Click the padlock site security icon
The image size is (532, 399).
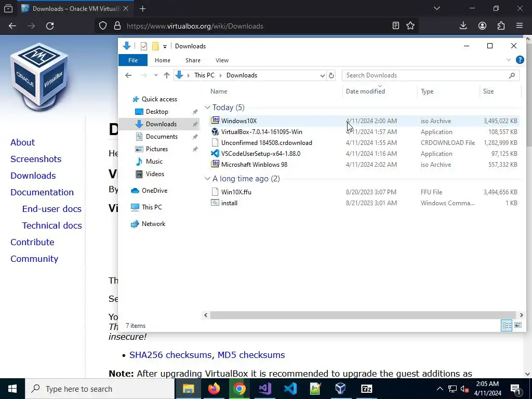(117, 26)
